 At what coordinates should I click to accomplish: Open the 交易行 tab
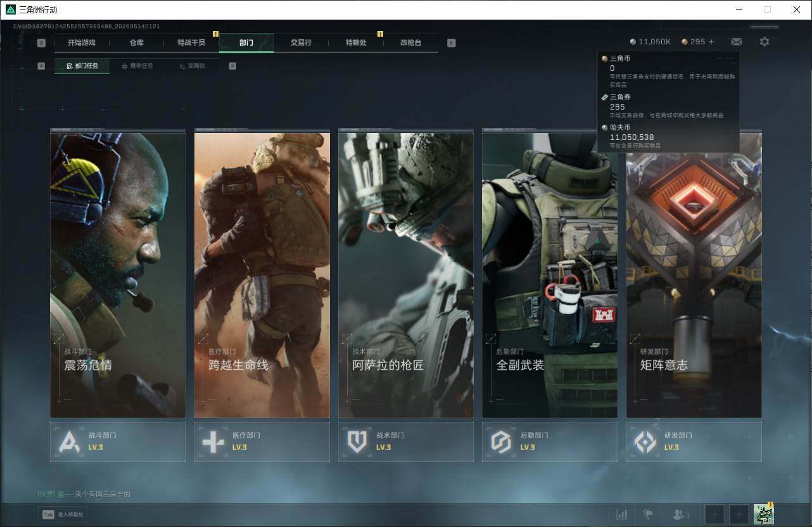pos(301,42)
